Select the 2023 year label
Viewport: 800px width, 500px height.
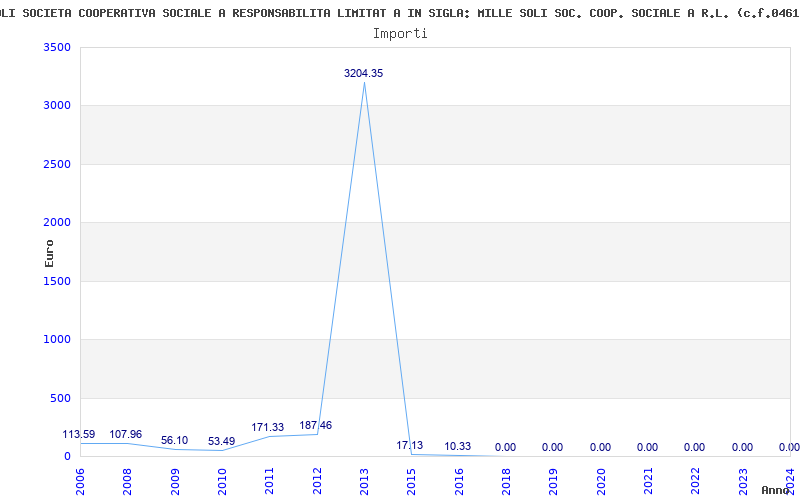(743, 482)
